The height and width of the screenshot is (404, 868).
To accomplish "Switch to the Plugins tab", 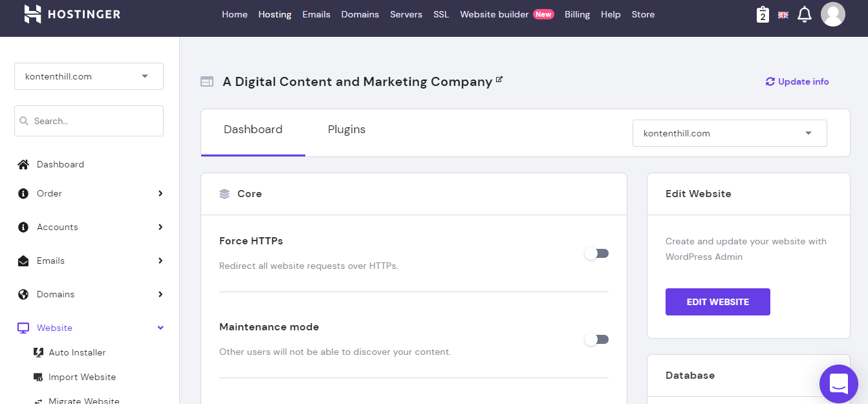I will (x=347, y=129).
